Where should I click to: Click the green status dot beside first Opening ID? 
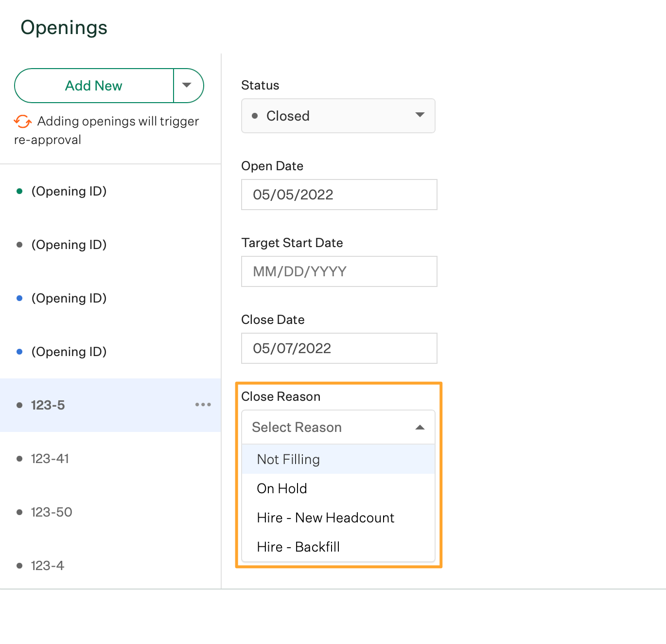tap(19, 191)
